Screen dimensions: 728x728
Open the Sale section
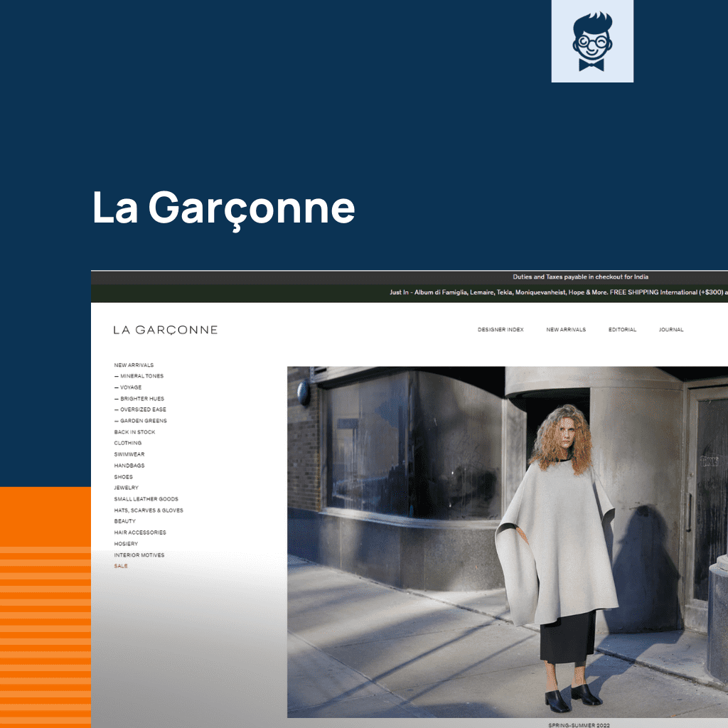(x=121, y=566)
